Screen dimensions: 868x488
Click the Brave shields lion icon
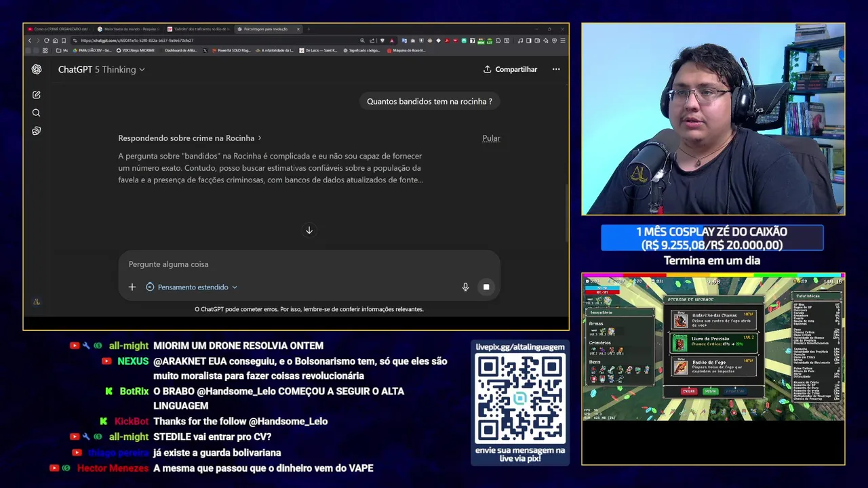[x=382, y=41]
